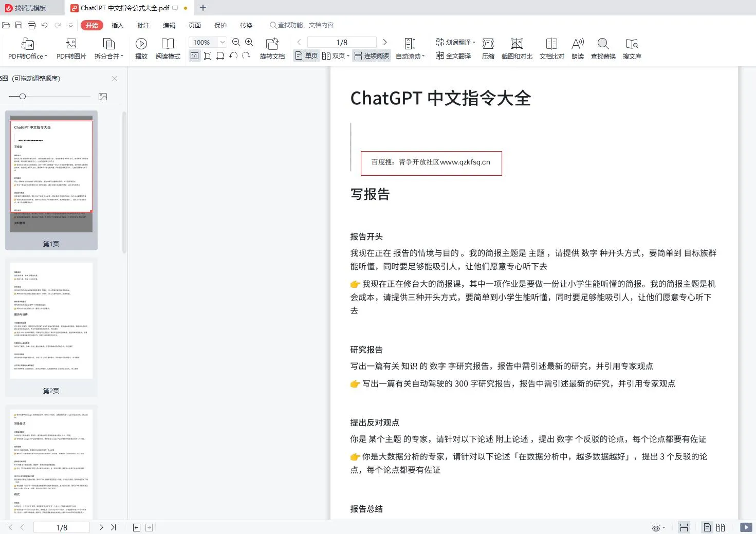Open the 搜文库 library search tool
756x534 pixels.
(x=632, y=49)
